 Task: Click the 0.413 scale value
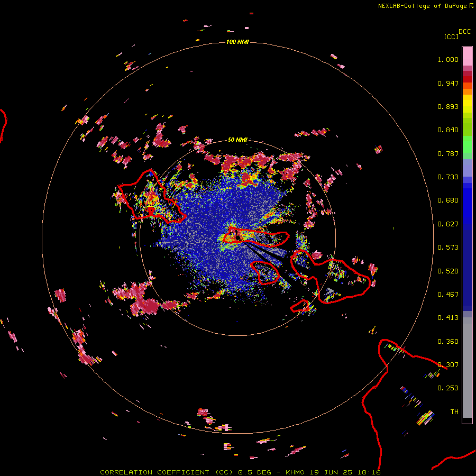click(x=448, y=318)
